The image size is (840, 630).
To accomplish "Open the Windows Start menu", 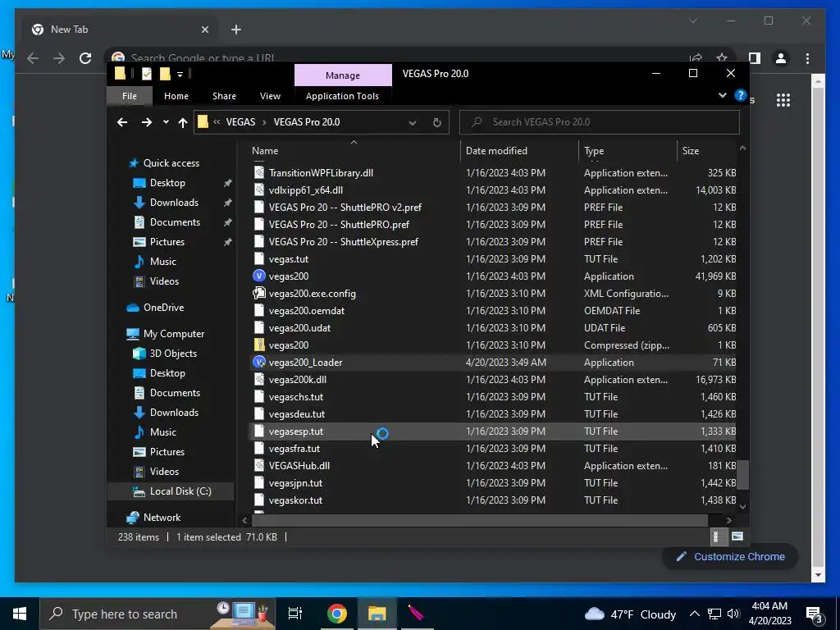I will coord(20,614).
